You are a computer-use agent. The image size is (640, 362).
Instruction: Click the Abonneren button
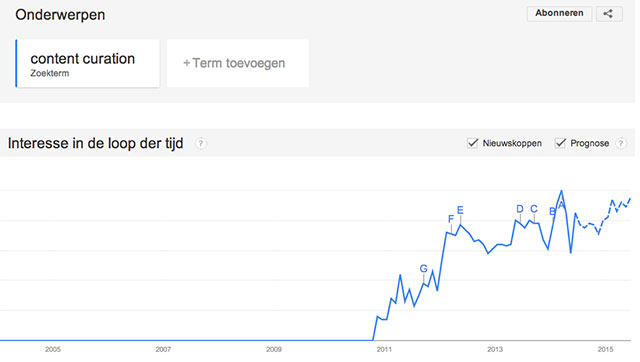coord(559,13)
